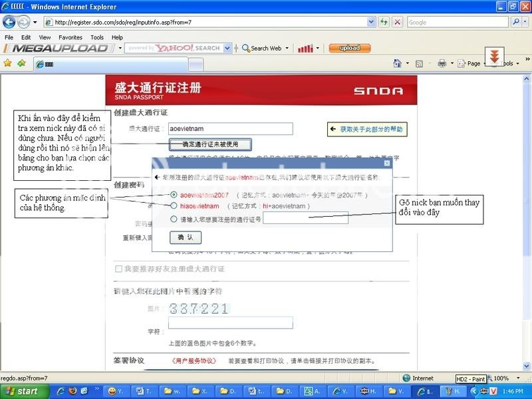
Task: Open the View menu
Action: (x=44, y=37)
